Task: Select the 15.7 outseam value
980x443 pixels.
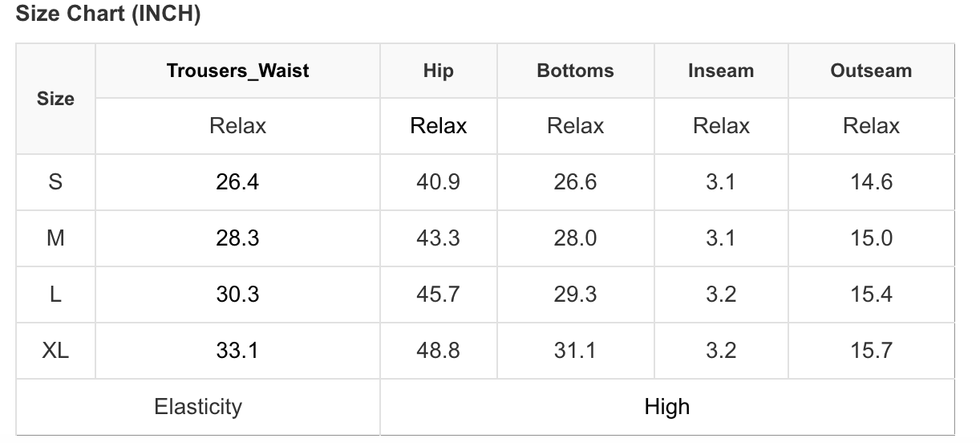Action: click(x=871, y=351)
